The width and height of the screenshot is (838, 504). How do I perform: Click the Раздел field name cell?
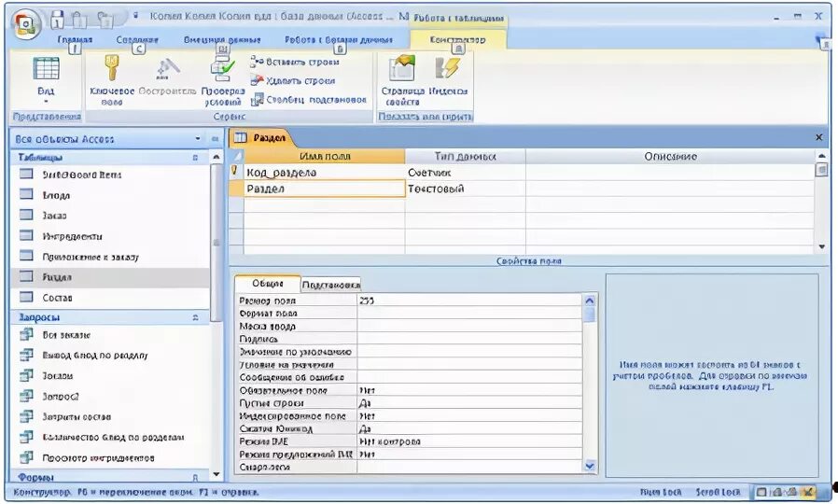[x=325, y=189]
